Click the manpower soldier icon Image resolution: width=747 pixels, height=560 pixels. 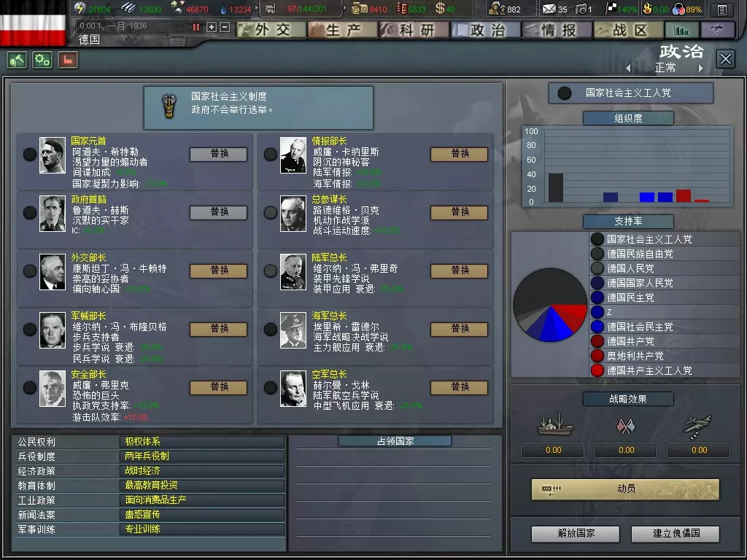tap(497, 8)
